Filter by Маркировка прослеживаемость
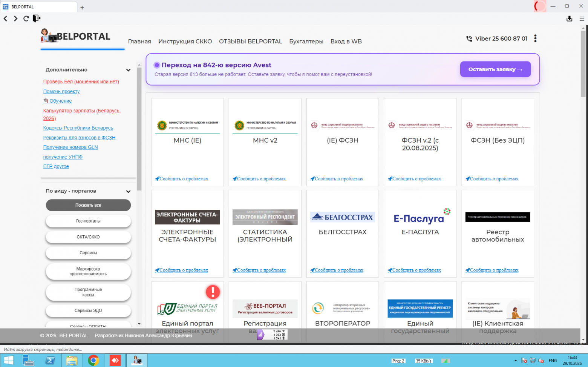Screen dimensions: 588x367 [x=88, y=271]
